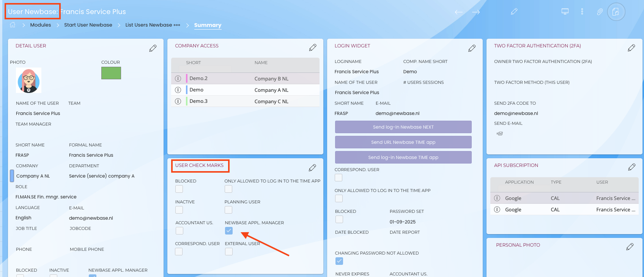This screenshot has height=277, width=644.
Task: Click role FI.MAN.SE Fin. mngr. service
Action: coord(46,197)
